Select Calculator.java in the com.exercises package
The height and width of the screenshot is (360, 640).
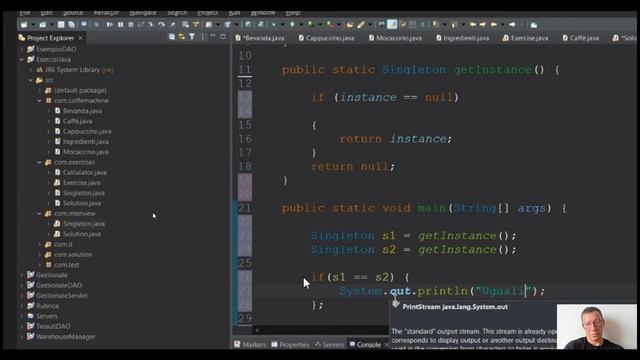(80, 173)
